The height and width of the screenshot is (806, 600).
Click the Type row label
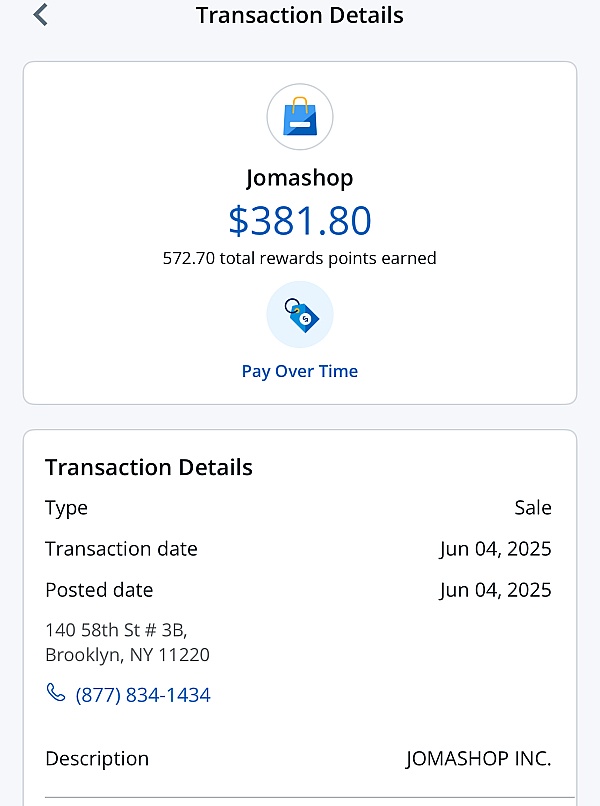click(x=66, y=508)
